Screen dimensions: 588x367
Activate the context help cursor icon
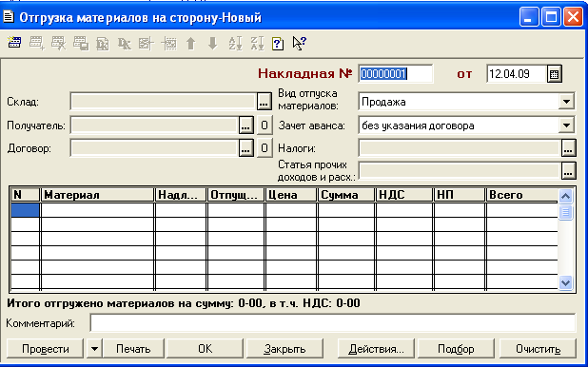[300, 43]
